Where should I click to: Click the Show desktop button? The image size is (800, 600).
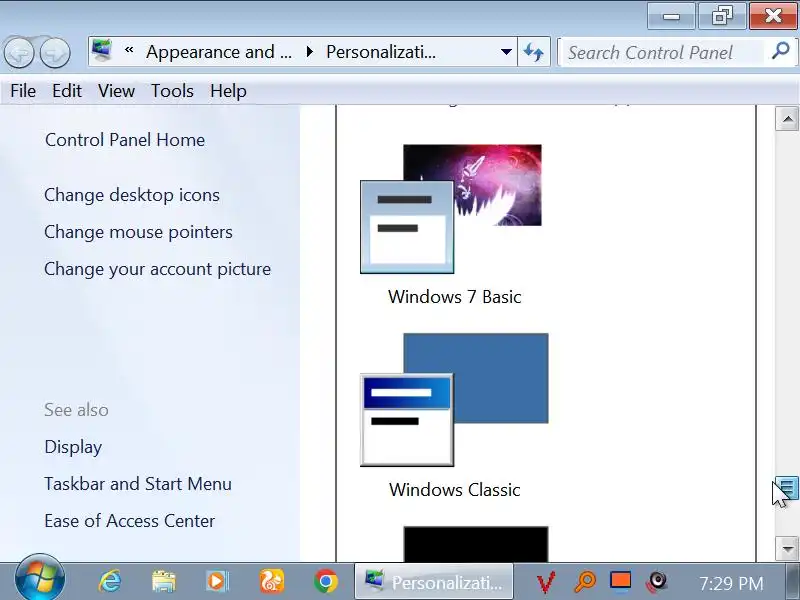click(x=792, y=582)
